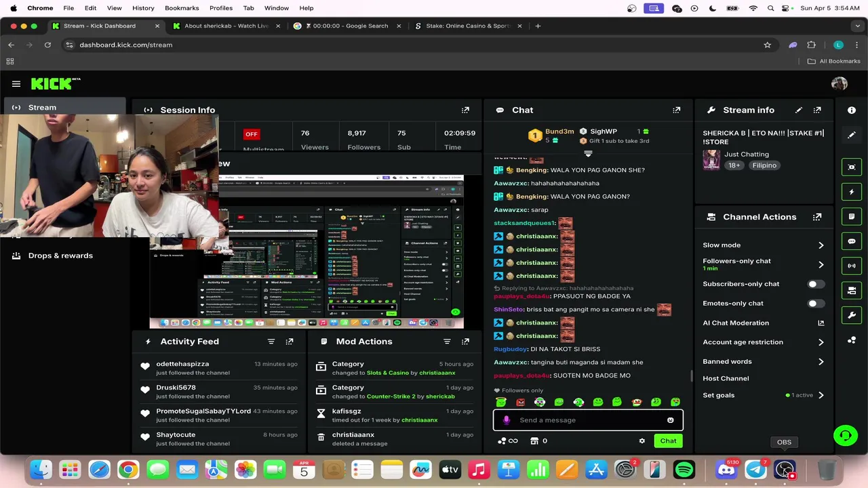Switch to Stake Online Casino tab
The image size is (868, 488).
click(468, 26)
